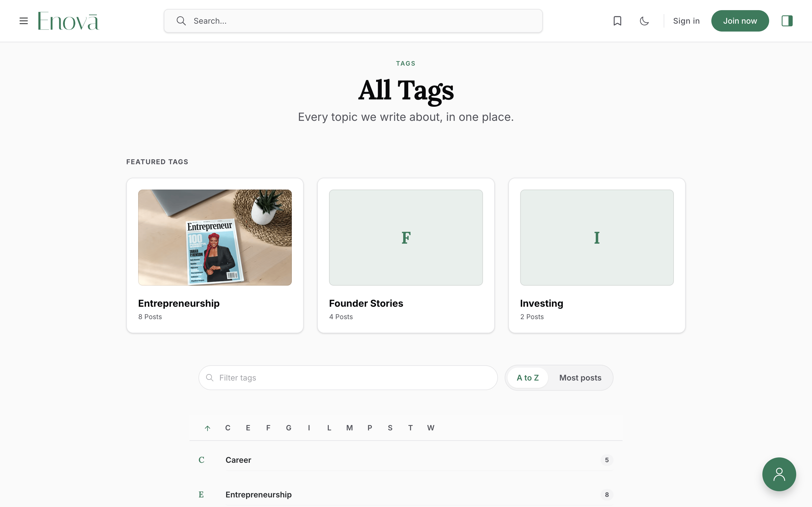Open the hamburger navigation menu

pos(23,21)
